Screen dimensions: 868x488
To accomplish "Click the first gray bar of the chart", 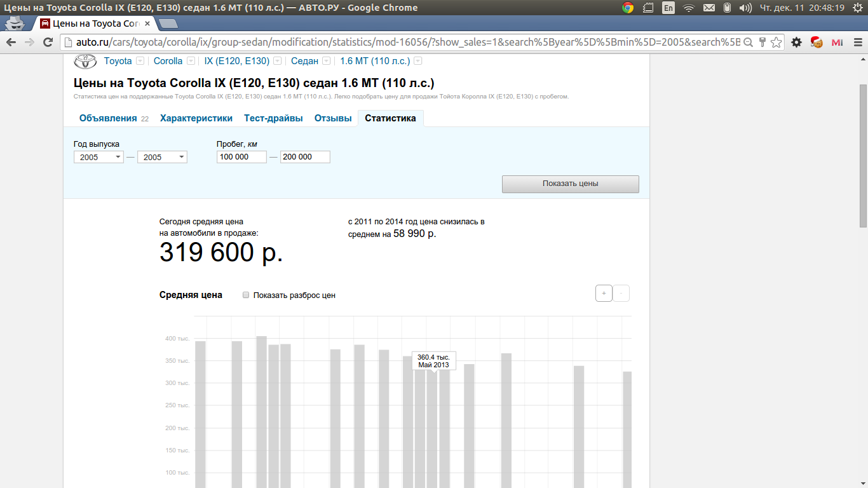I will (x=200, y=414).
